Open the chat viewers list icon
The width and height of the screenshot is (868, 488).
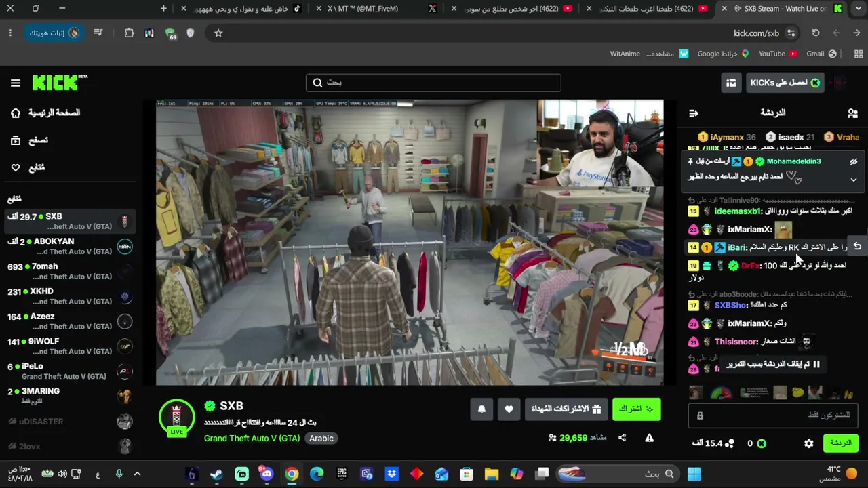[x=852, y=113]
